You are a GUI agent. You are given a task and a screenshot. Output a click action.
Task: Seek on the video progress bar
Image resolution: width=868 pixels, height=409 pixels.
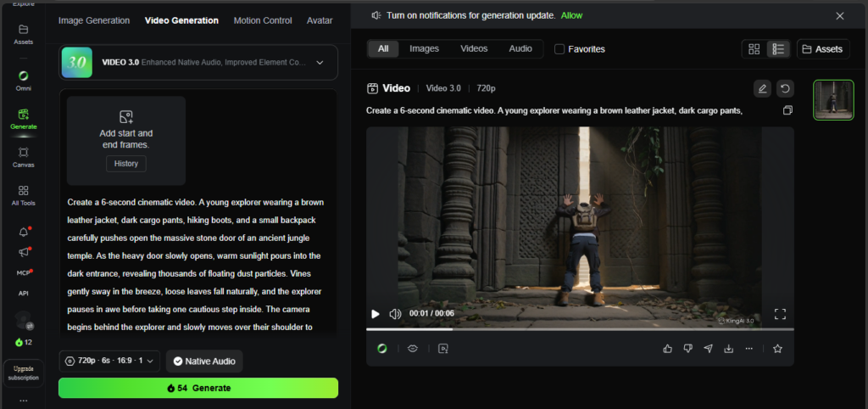tap(580, 329)
